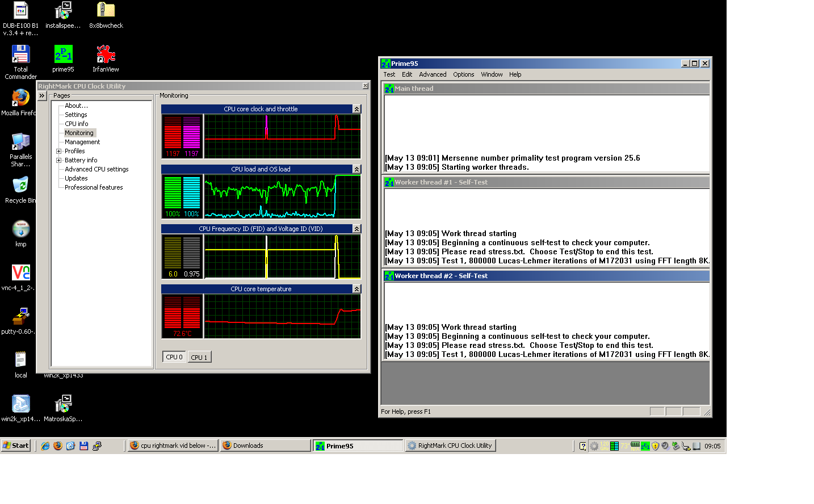Open the Window menu in Prime95
814x504 pixels.
(492, 74)
